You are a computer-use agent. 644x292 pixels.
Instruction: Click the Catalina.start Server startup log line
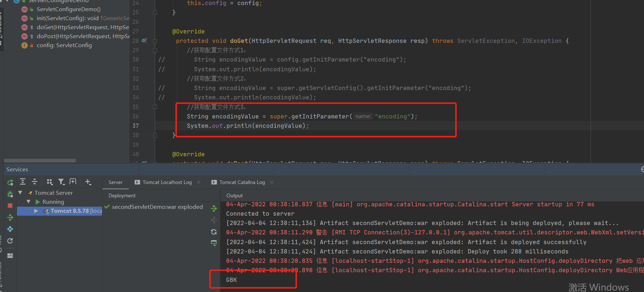pos(410,204)
